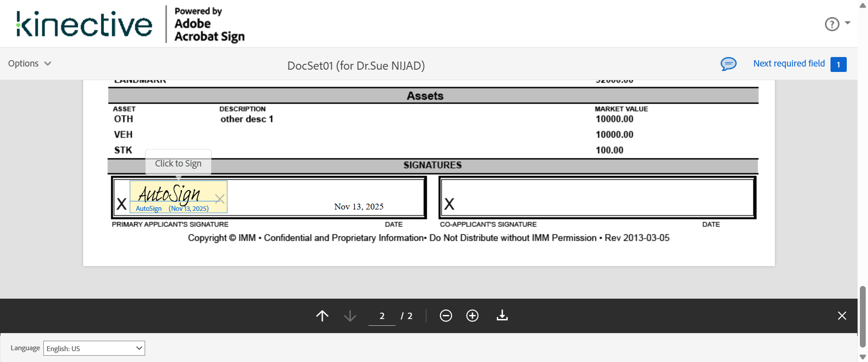868x362 pixels.
Task: Jump to Next required field
Action: click(x=789, y=63)
